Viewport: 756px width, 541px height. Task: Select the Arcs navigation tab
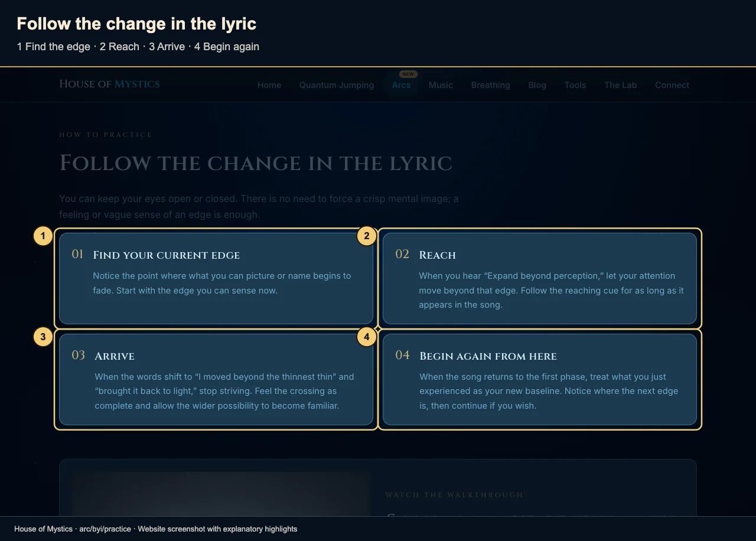pyautogui.click(x=401, y=85)
